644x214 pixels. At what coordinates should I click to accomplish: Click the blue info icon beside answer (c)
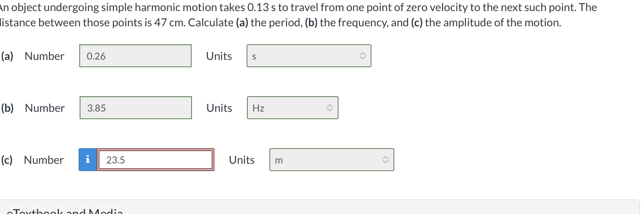88,160
